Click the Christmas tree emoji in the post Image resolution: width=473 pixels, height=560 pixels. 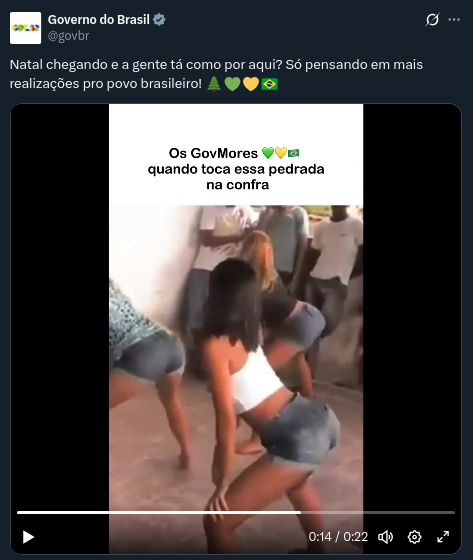[214, 84]
